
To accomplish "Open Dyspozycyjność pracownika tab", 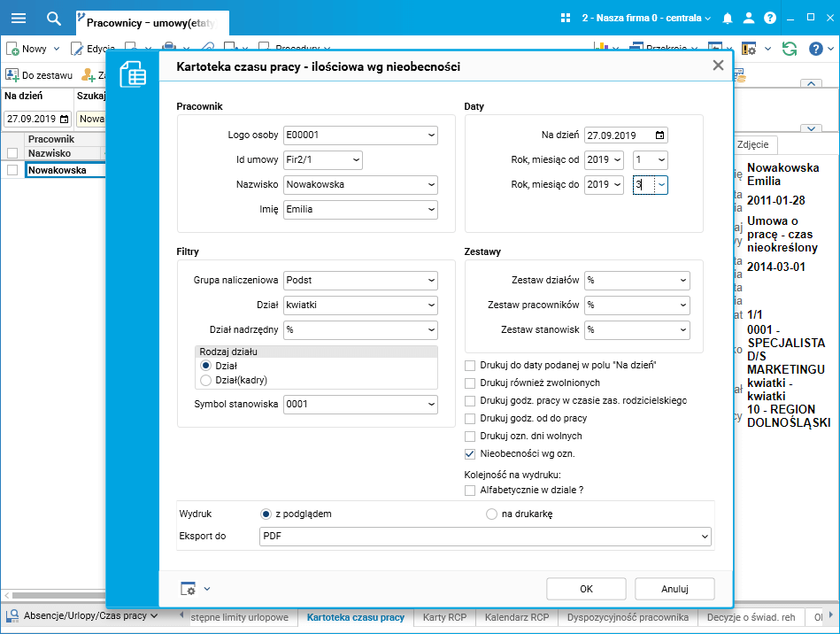I will coord(628,617).
